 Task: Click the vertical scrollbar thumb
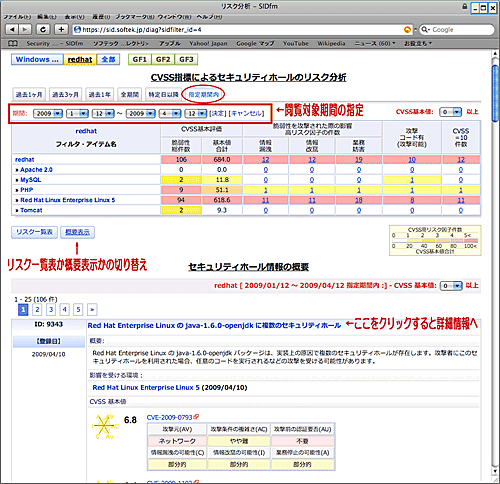tap(496, 93)
